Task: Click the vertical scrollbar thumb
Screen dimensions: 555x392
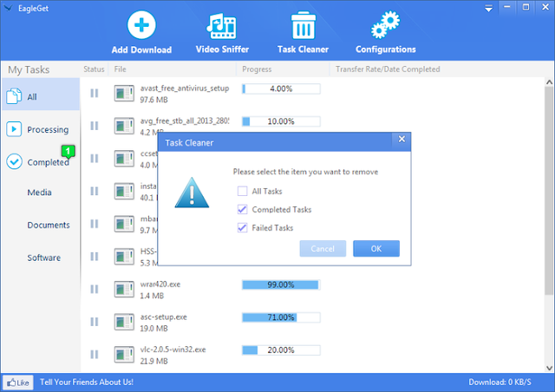Action: [549, 191]
